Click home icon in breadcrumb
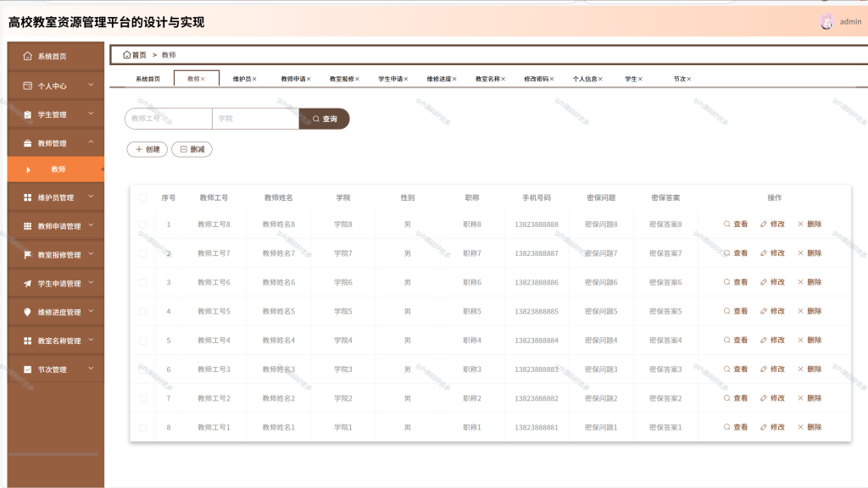The image size is (868, 488). click(127, 55)
